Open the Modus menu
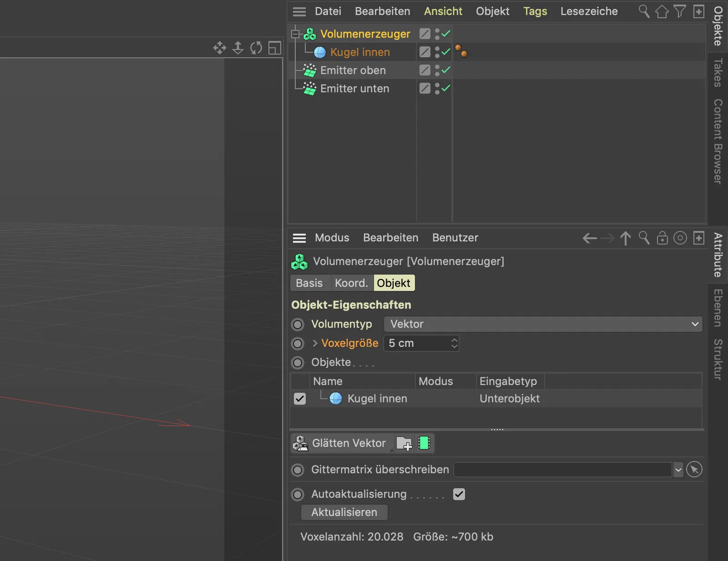Viewport: 728px width, 561px height. (x=332, y=238)
